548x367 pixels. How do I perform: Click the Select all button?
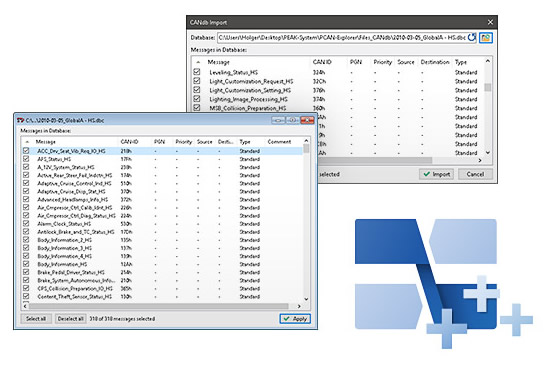36,319
